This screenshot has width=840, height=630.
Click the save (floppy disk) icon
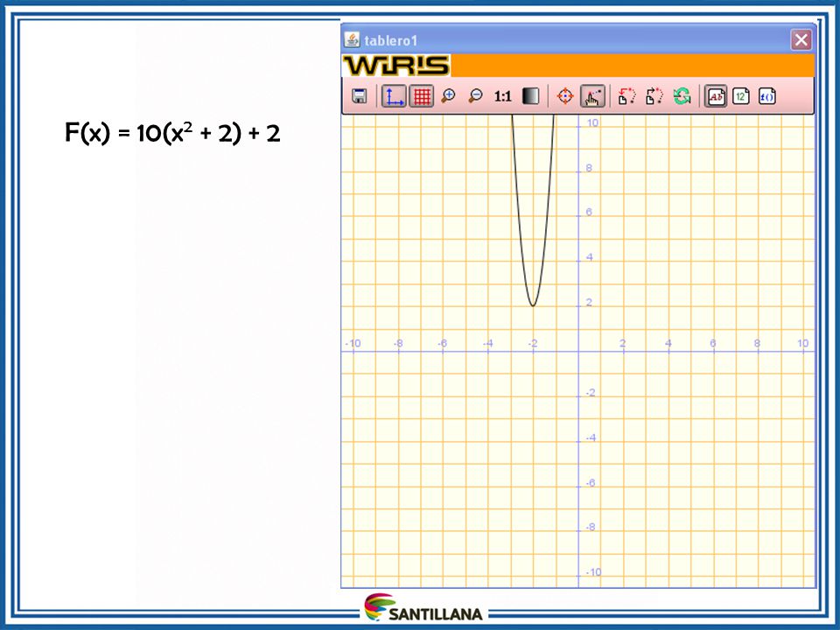pyautogui.click(x=360, y=96)
